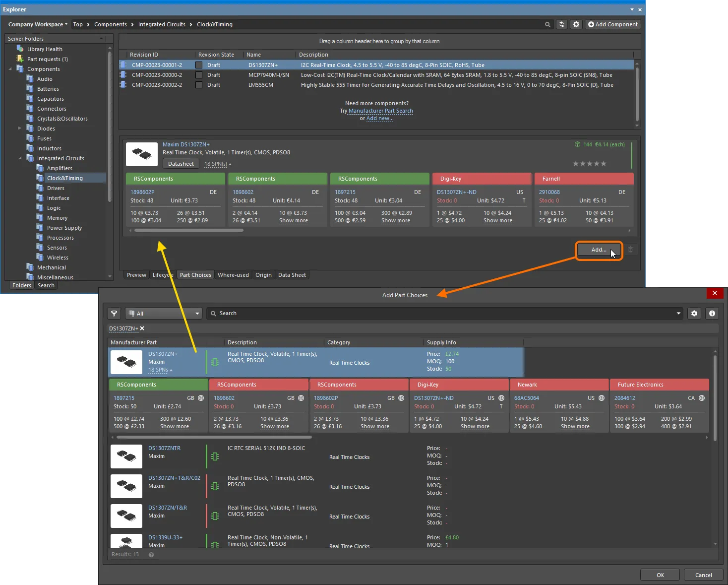Switch to the Preview tab
The height and width of the screenshot is (585, 728).
136,275
